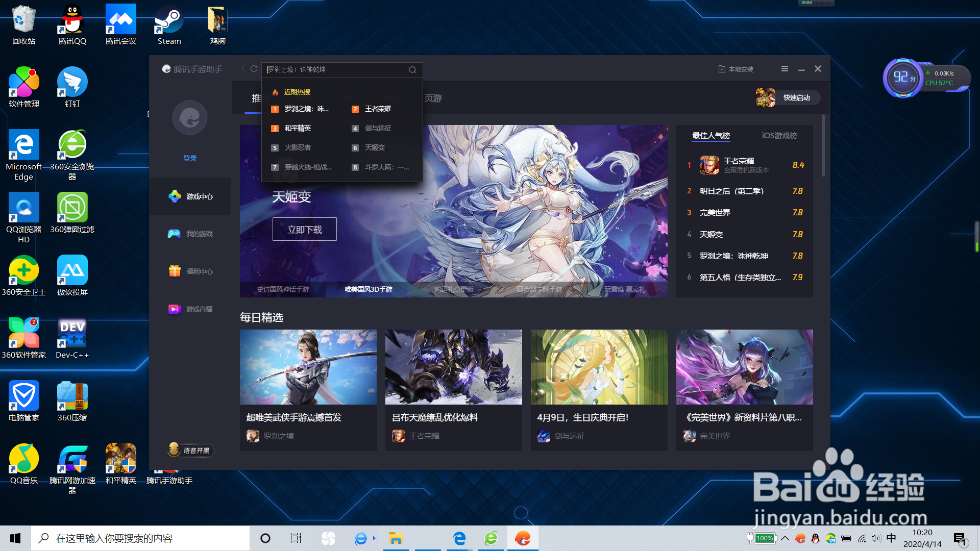This screenshot has width=980, height=551.
Task: Click the 360安全浏览器 desktop icon
Action: click(72, 155)
